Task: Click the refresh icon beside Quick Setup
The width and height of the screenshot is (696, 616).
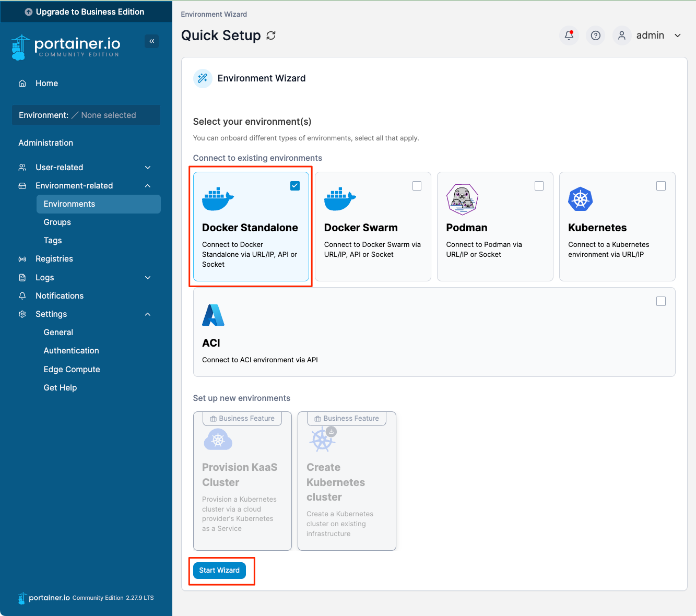Action: click(271, 35)
